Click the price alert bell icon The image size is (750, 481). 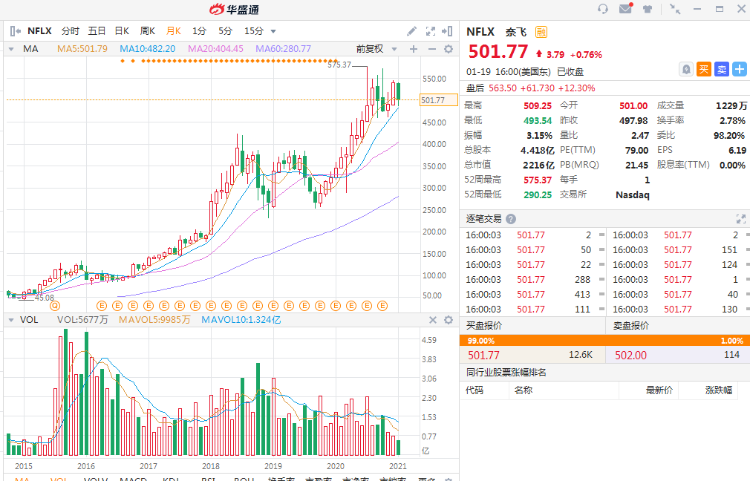point(686,69)
